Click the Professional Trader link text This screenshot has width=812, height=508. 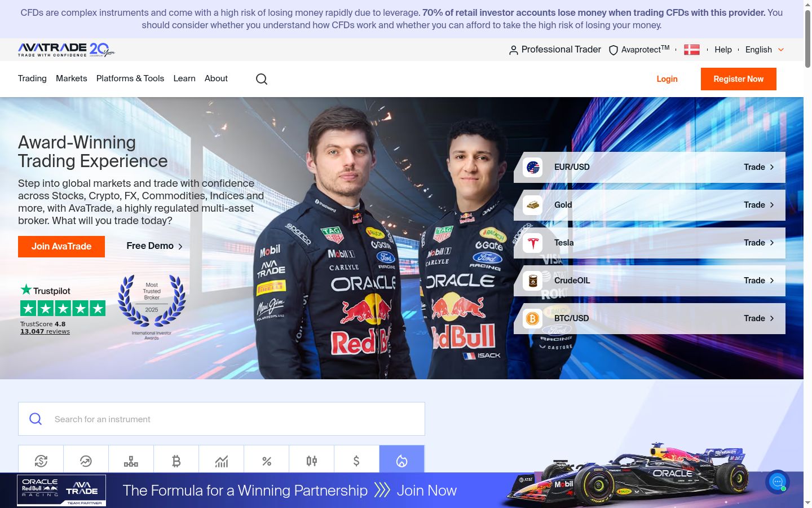click(561, 50)
